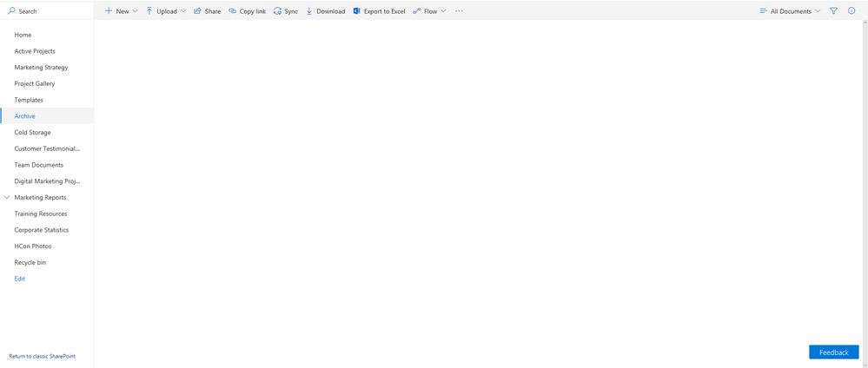
Task: Click Return to classic SharePoint
Action: tap(42, 357)
